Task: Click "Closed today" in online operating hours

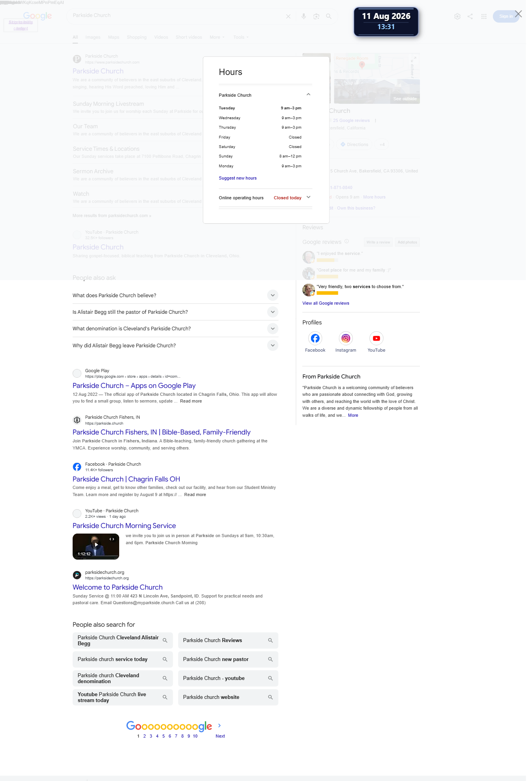Action: coord(288,198)
